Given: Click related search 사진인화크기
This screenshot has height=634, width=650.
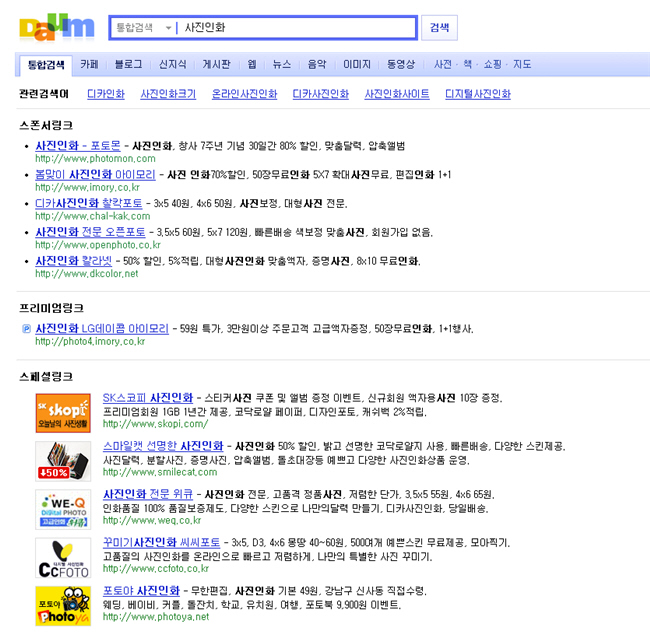Looking at the screenshot, I should point(168,94).
